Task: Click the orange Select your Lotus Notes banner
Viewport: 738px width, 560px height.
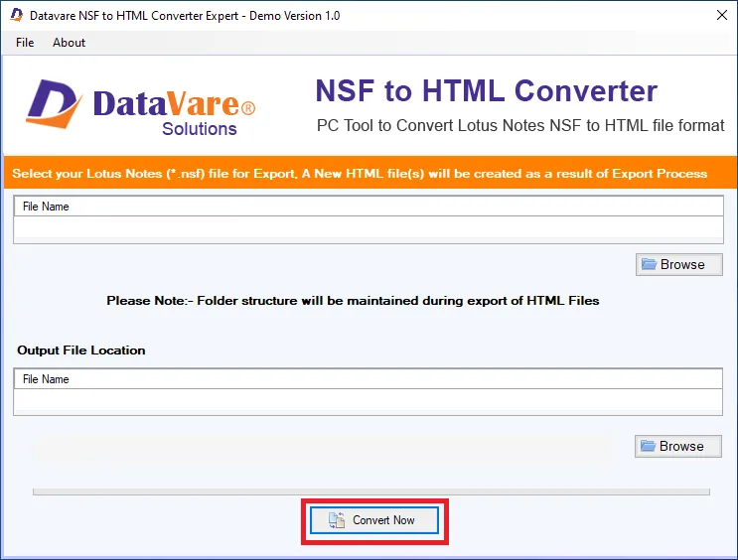Action: (369, 173)
